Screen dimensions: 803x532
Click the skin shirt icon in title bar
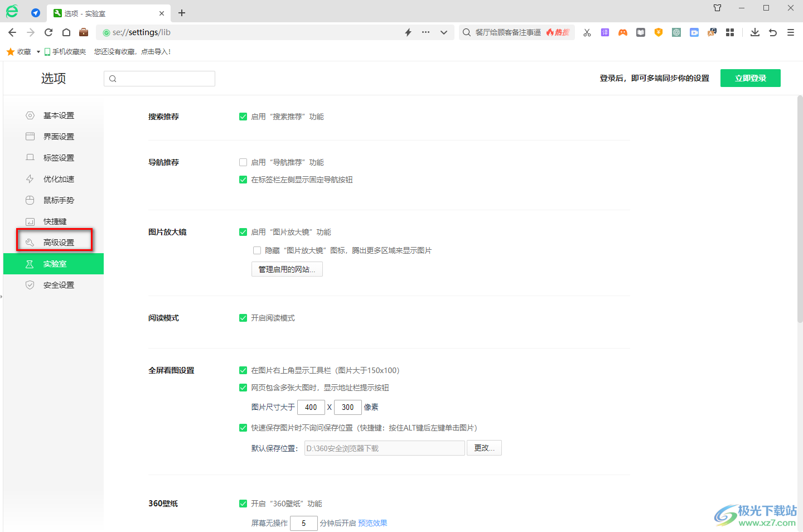pyautogui.click(x=718, y=8)
